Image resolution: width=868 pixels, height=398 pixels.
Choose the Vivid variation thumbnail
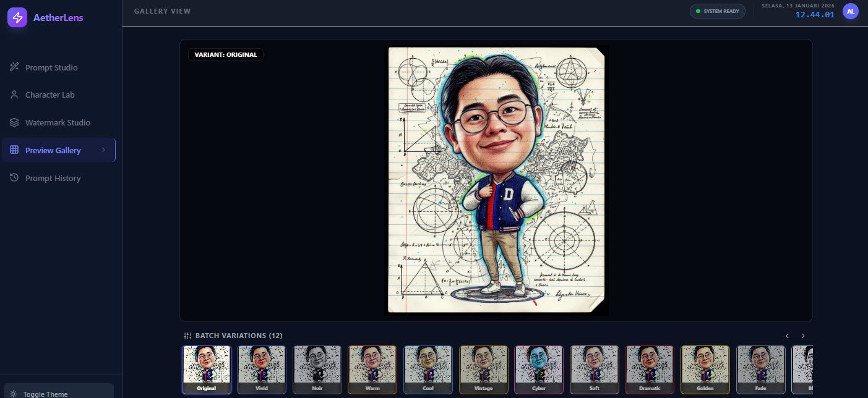pos(262,370)
